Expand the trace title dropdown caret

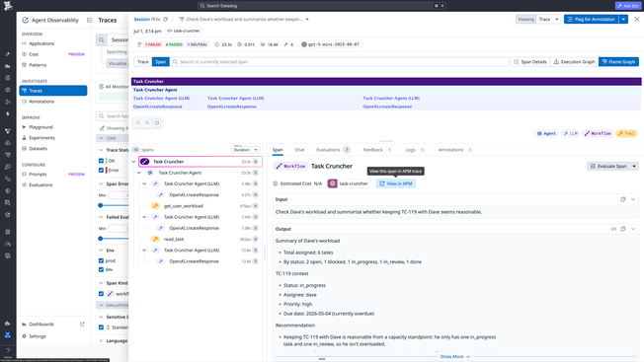(x=307, y=20)
